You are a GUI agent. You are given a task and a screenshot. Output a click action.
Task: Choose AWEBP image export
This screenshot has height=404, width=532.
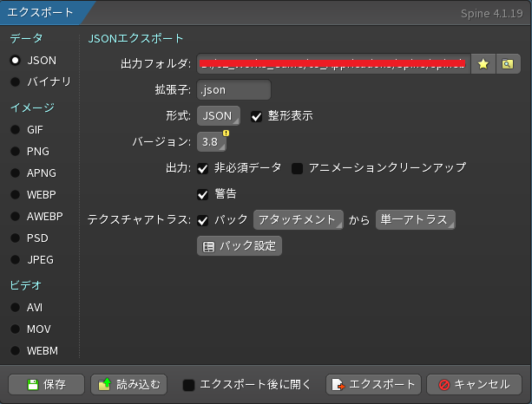16,216
